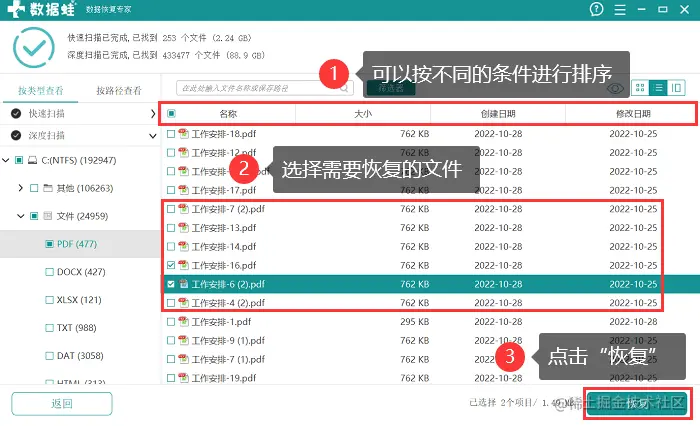Image resolution: width=700 pixels, height=426 pixels.
Task: Sort by 名称 column header
Action: (x=228, y=114)
